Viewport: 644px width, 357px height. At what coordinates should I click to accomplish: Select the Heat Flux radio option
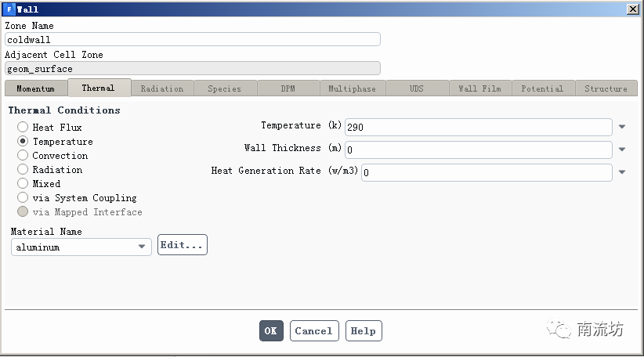(x=23, y=127)
